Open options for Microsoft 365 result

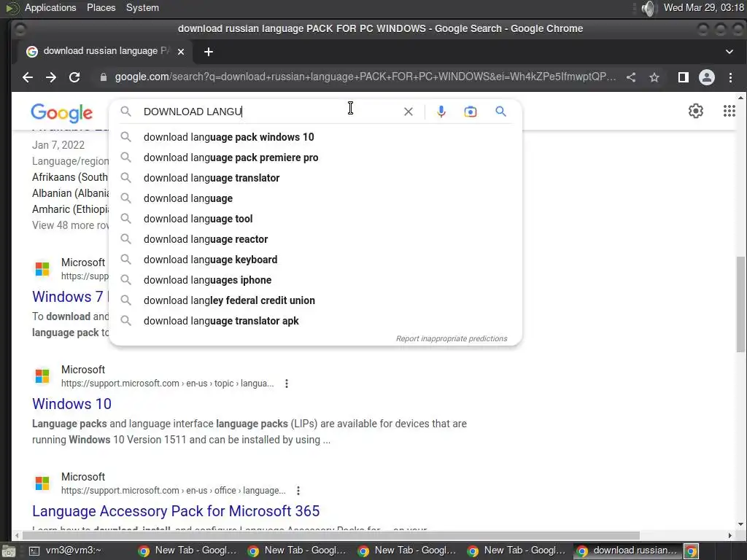point(298,491)
